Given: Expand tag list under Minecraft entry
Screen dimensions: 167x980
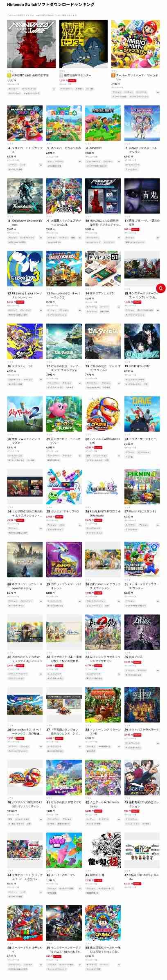Looking at the screenshot, I should point(119,162).
